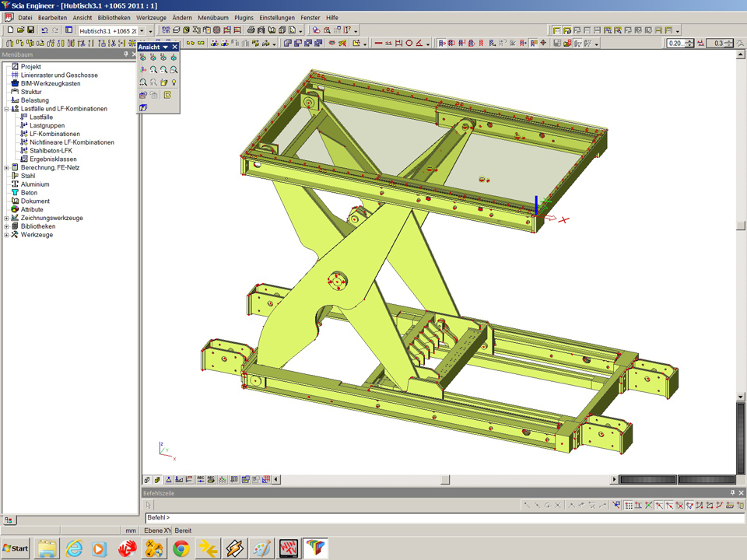Click the Undo arrow icon

click(44, 30)
